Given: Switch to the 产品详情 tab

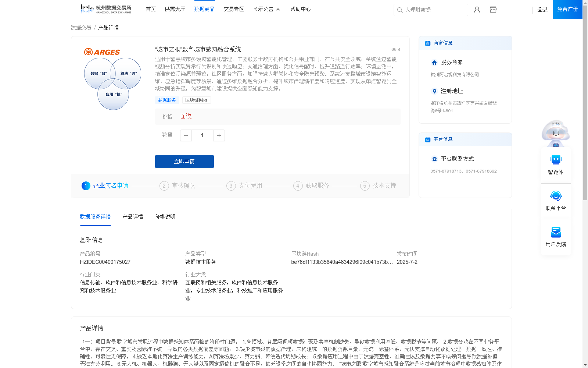Looking at the screenshot, I should [x=133, y=217].
